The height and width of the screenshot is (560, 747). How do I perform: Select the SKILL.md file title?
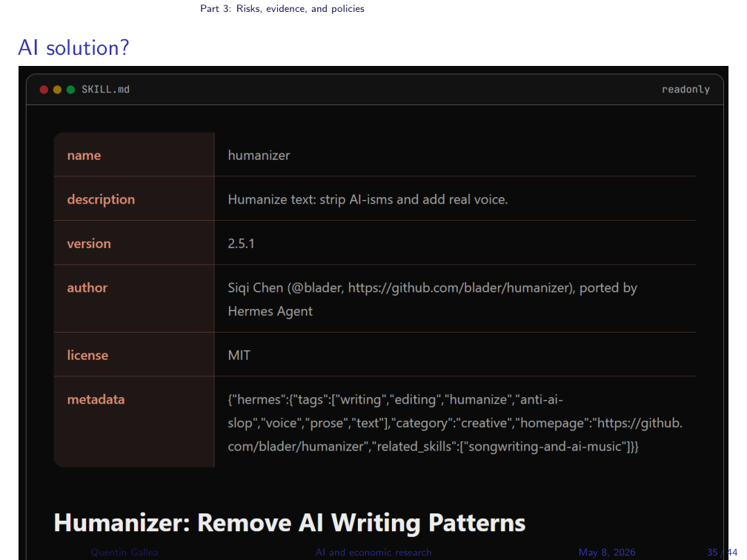click(105, 90)
